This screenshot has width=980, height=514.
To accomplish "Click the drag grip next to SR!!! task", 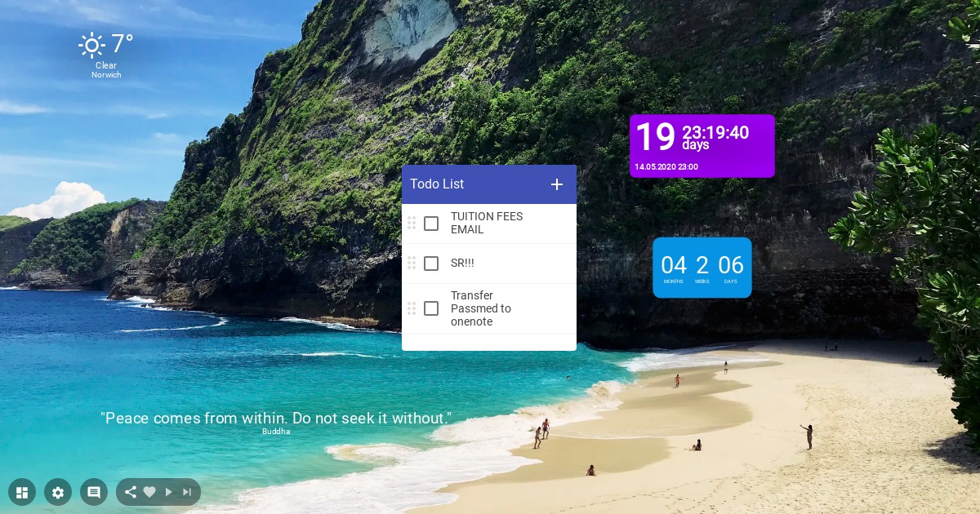I will 412,263.
